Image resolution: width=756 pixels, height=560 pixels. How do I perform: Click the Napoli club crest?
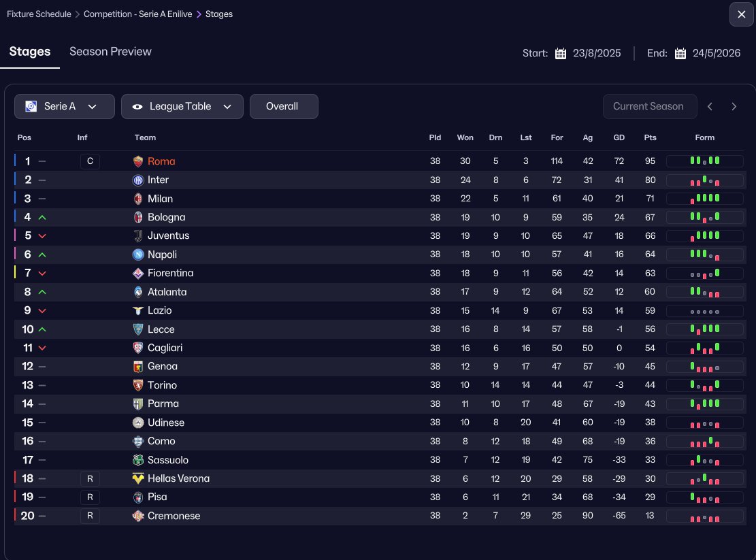(x=138, y=254)
